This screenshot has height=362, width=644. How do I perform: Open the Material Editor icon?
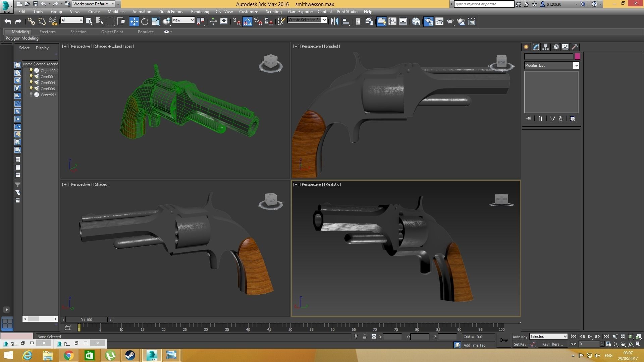[416, 21]
